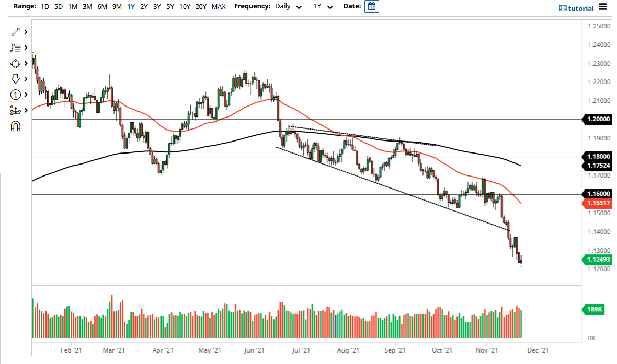Select the numbered callout tool
This screenshot has height=364, width=617.
tap(15, 95)
